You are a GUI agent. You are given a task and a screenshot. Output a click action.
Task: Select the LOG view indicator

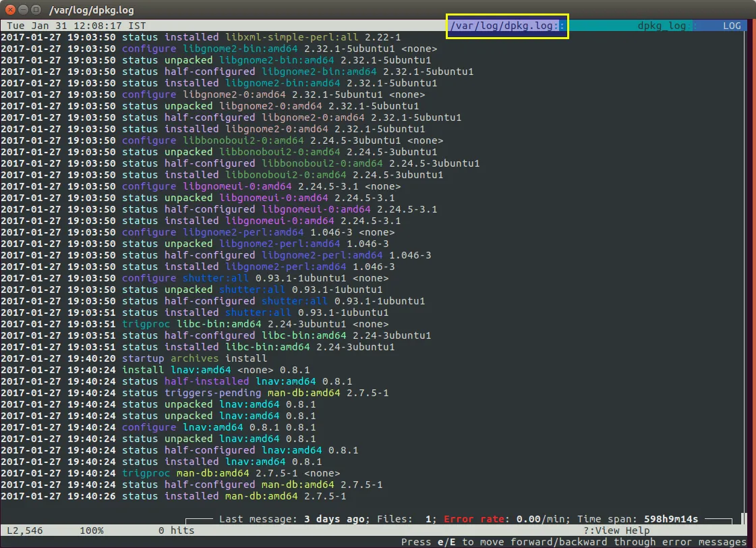[731, 26]
